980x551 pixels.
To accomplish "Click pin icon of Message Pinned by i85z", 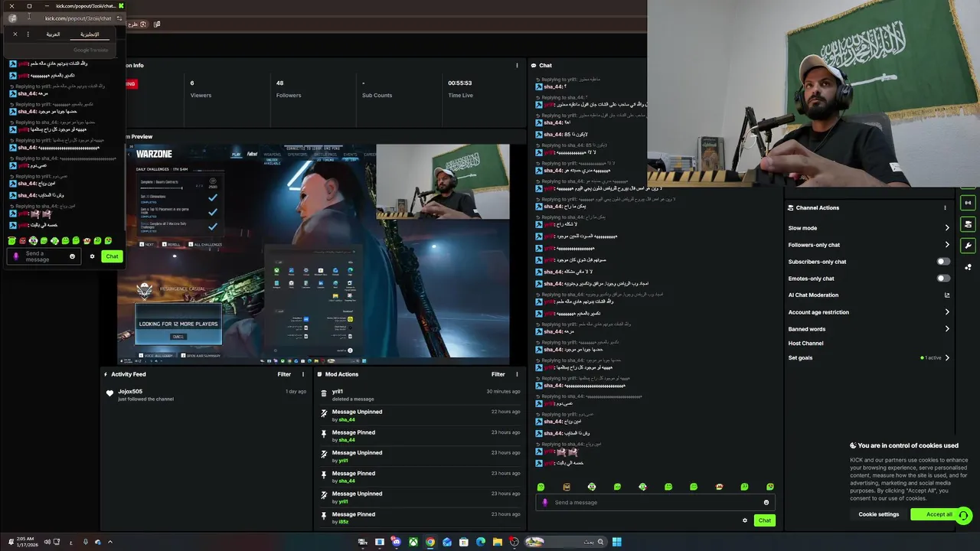I will click(324, 517).
